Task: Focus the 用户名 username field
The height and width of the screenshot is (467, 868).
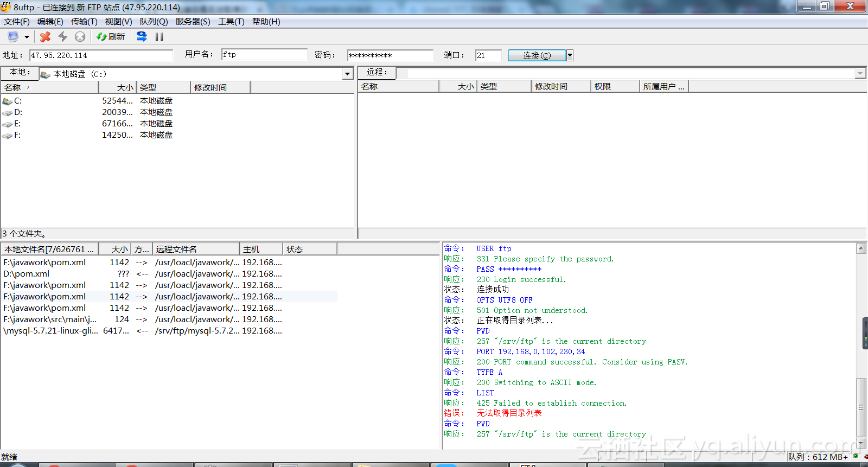Action: [264, 55]
